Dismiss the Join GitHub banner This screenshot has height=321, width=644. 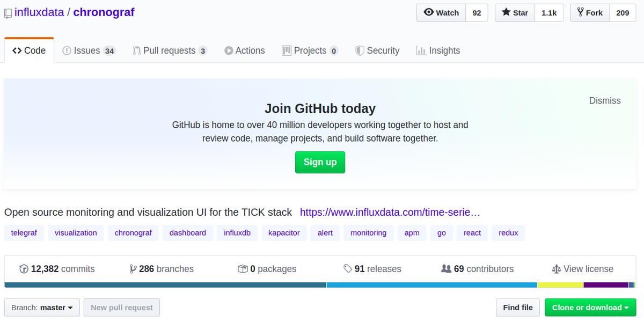pyautogui.click(x=605, y=100)
